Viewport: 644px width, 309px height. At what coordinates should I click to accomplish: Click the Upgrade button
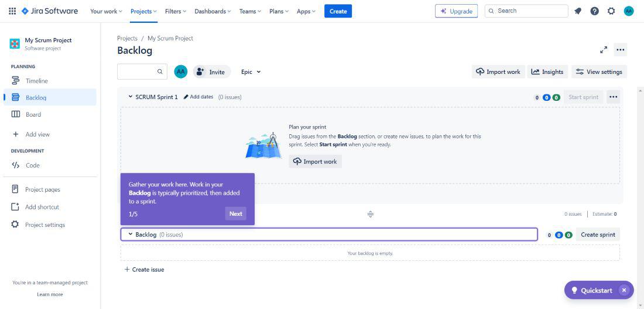click(x=456, y=11)
